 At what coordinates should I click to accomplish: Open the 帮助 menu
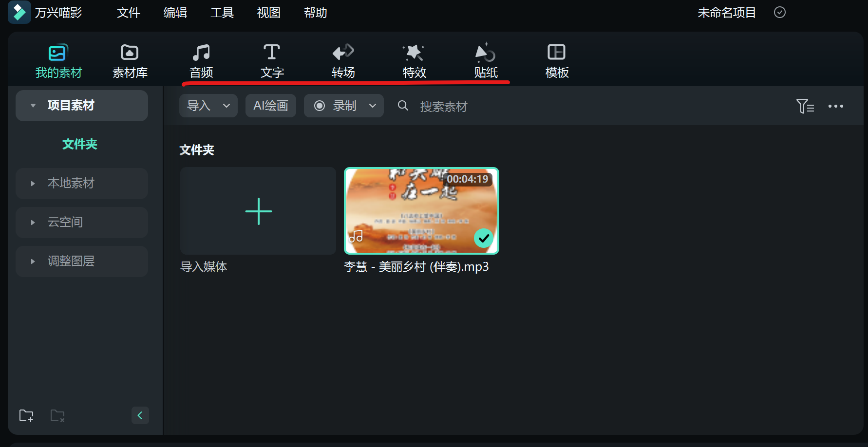pos(315,12)
